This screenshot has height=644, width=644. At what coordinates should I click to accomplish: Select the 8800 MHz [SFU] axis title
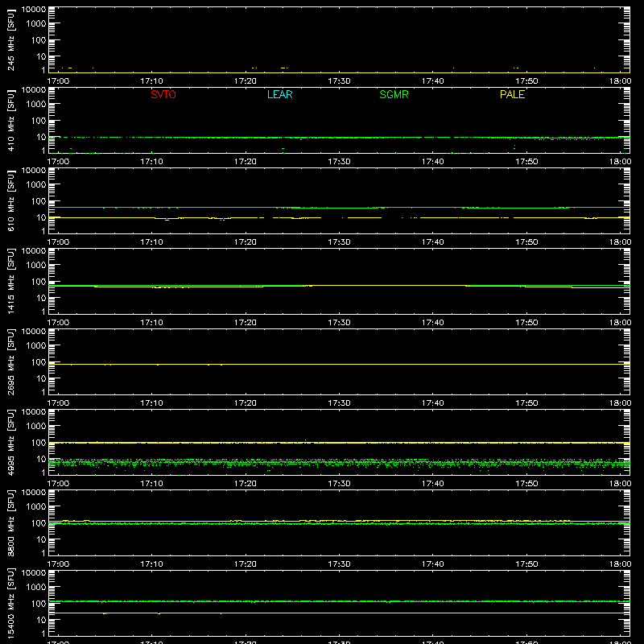point(10,522)
